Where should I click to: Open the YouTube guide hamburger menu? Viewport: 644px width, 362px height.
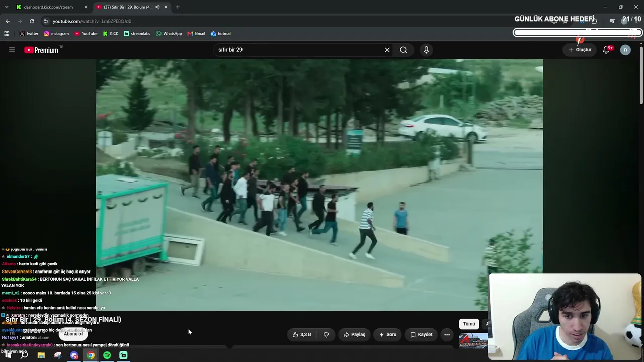click(x=12, y=50)
